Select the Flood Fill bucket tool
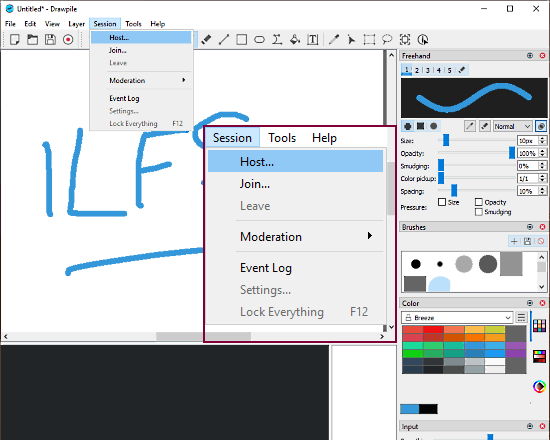This screenshot has width=550, height=440. (x=295, y=39)
